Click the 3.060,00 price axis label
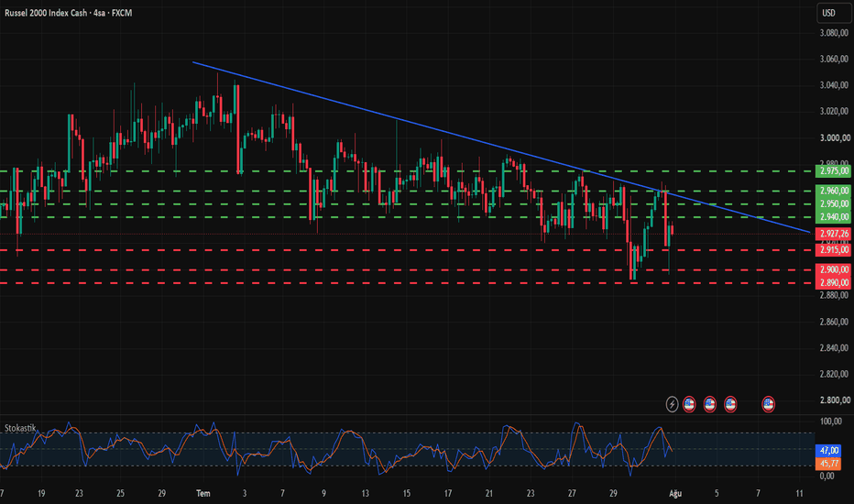 coord(835,59)
